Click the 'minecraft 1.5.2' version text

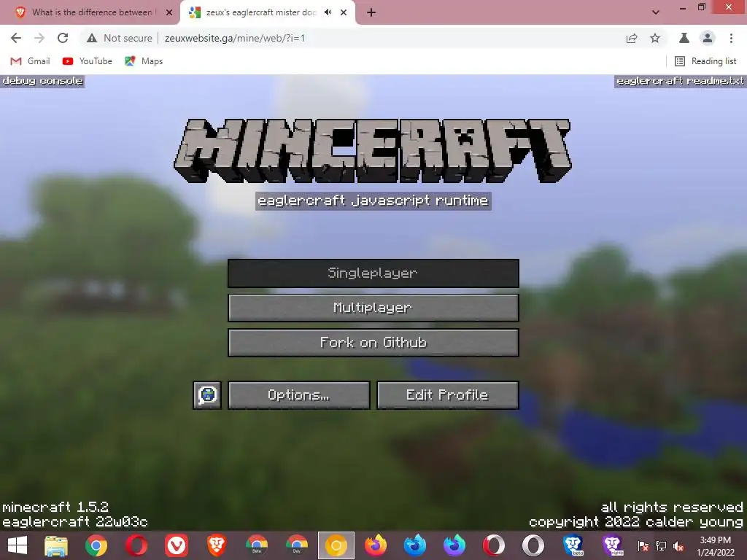point(55,507)
